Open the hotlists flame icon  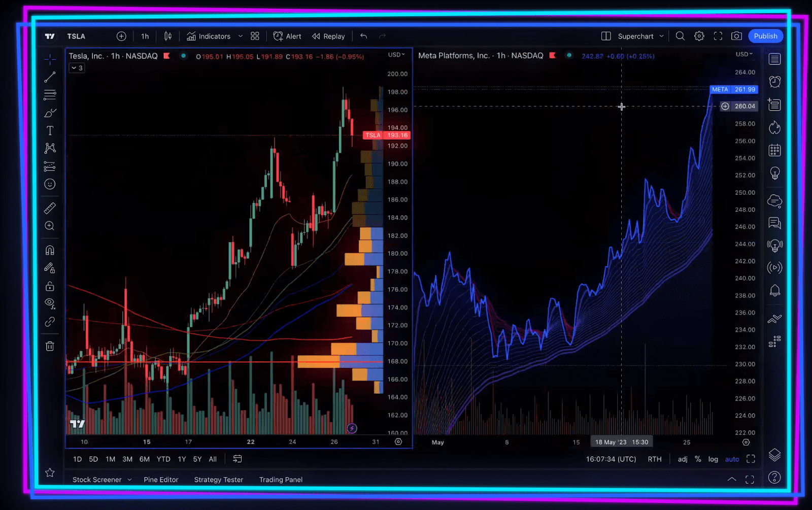pyautogui.click(x=774, y=127)
